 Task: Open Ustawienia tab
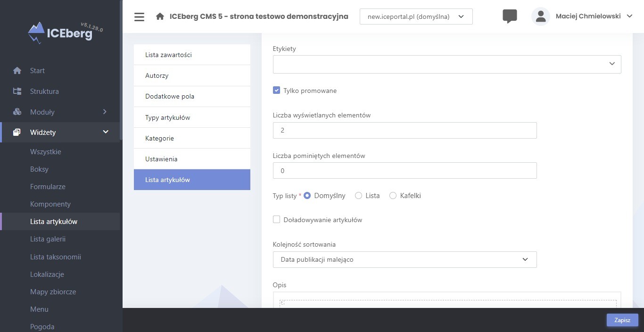pyautogui.click(x=192, y=159)
